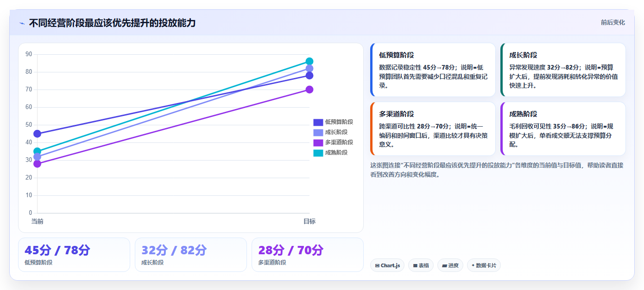Viewport: 644px width, 290px height.
Task: Click the chart title 不同经营阶段最应该优先提升的投放能力
Action: coord(112,23)
